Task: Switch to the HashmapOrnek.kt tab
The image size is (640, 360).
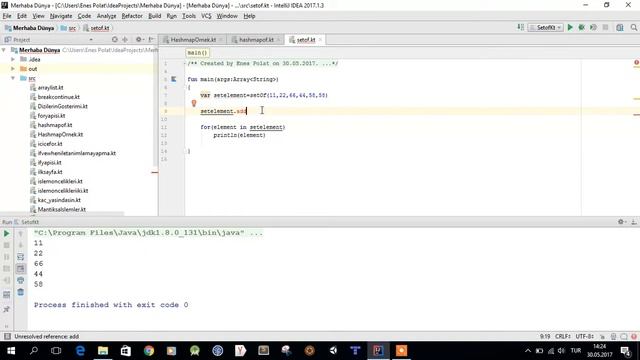Action: (192, 40)
